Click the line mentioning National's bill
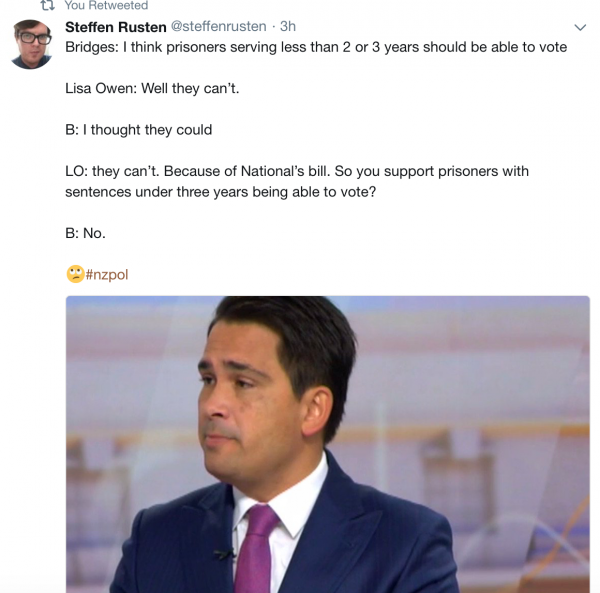Image resolution: width=600 pixels, height=593 pixels. (297, 171)
